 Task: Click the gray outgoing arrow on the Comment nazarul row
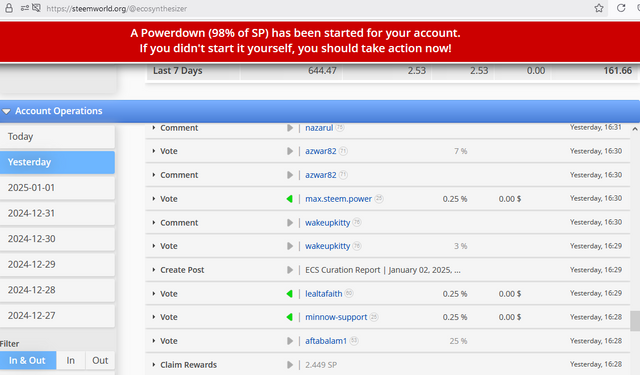290,128
